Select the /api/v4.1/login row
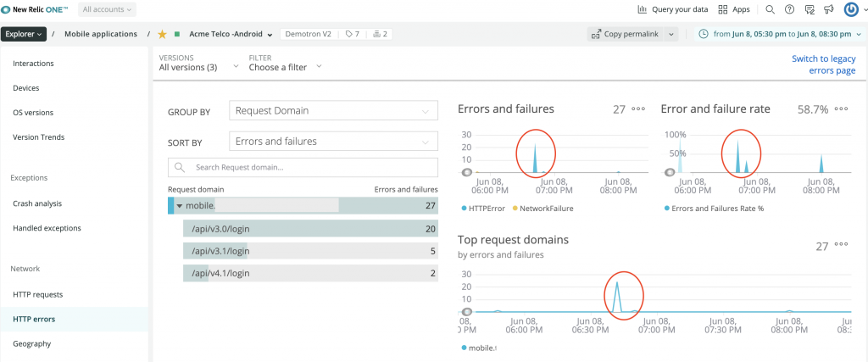The height and width of the screenshot is (362, 868). pyautogui.click(x=310, y=273)
